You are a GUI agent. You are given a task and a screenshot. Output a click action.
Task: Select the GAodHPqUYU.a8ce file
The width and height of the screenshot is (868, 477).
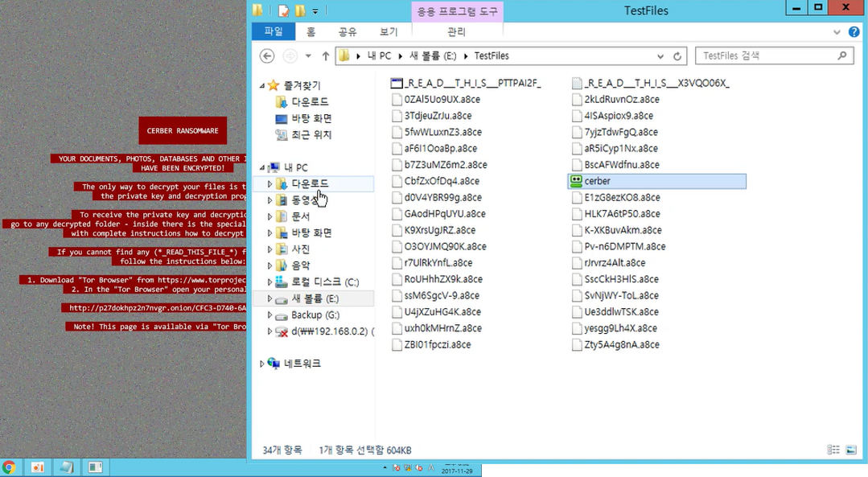tap(438, 214)
